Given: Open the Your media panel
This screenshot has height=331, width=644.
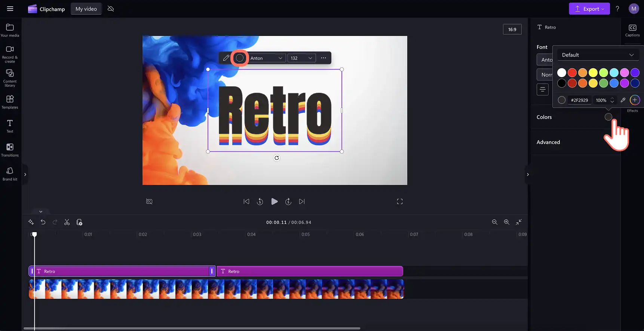Looking at the screenshot, I should point(10,30).
